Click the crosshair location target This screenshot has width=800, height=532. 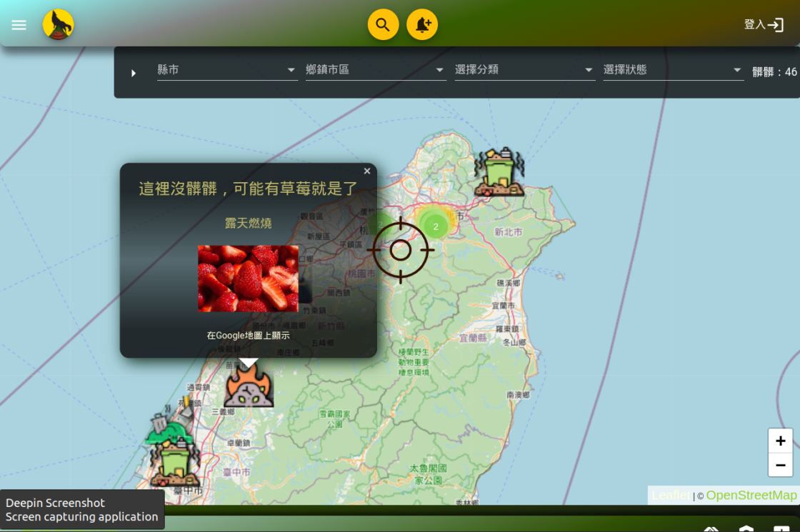(401, 250)
